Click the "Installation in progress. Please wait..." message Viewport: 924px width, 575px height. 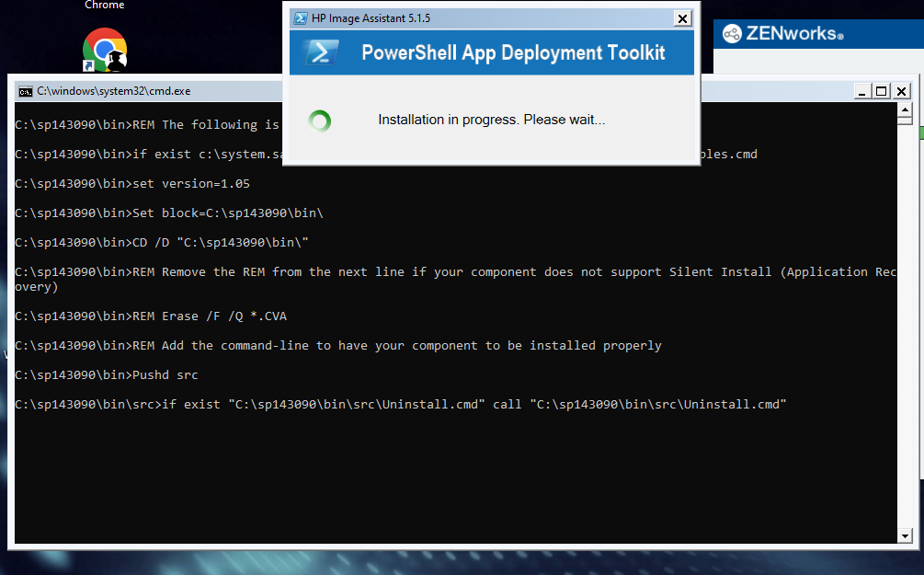click(x=492, y=120)
